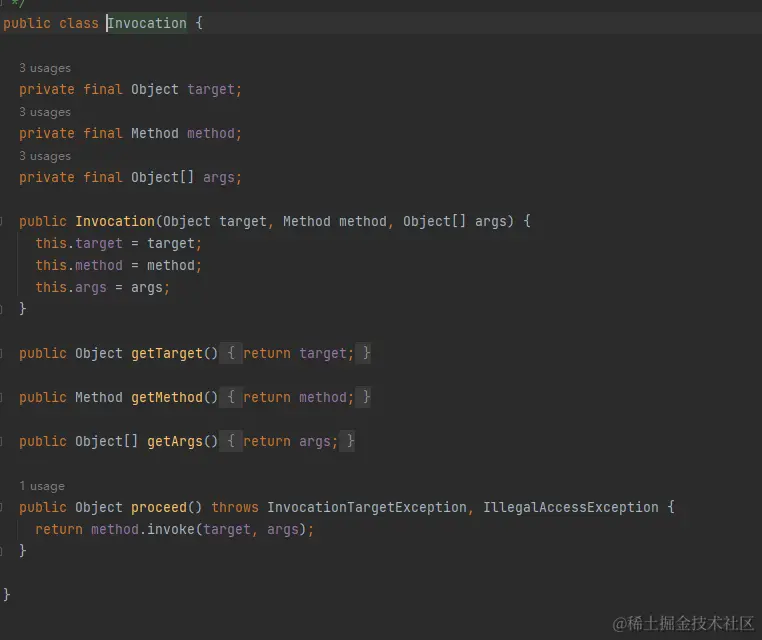The image size is (762, 640).
Task: Click 'Method method' parameter in constructor signature
Action: pos(335,222)
